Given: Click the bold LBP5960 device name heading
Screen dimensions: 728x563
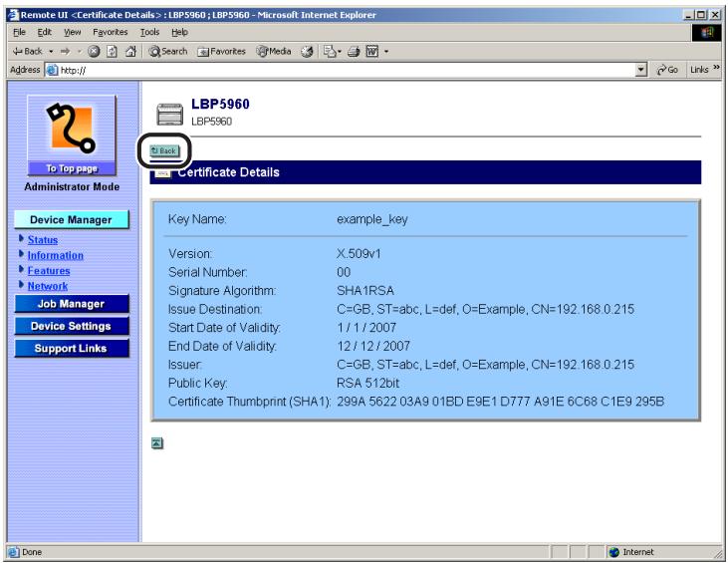Looking at the screenshot, I should coord(220,104).
